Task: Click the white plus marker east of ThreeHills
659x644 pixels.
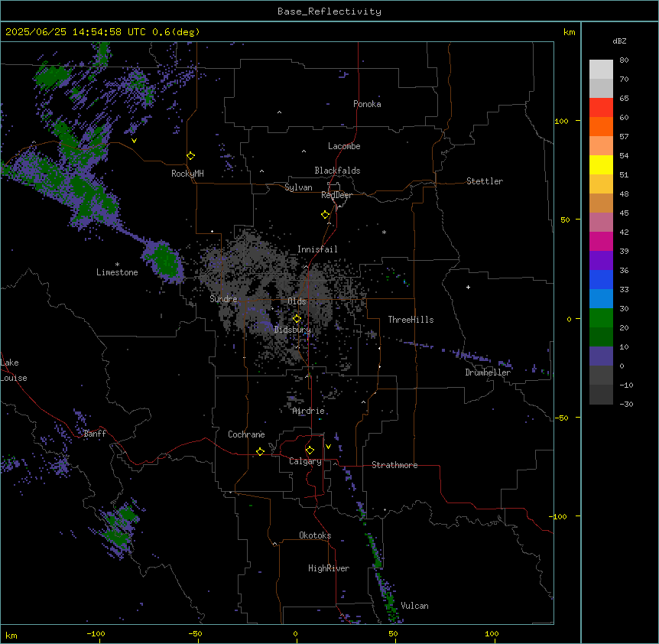Action: coord(468,287)
